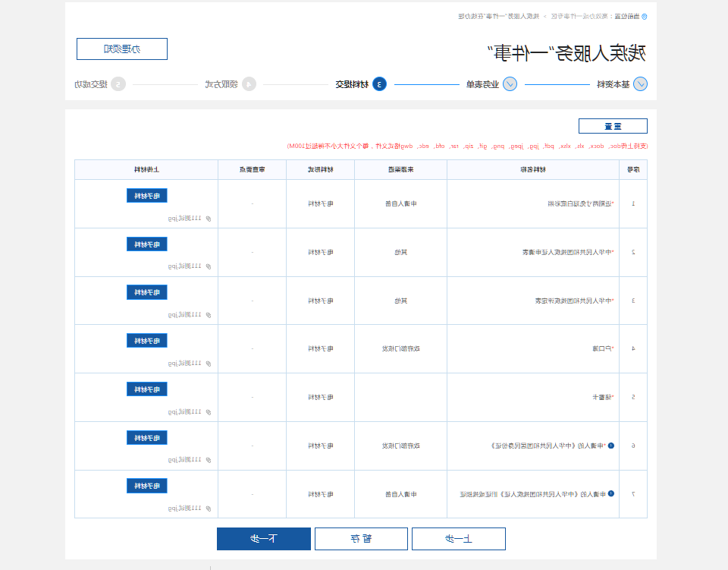Click the material name 户口簿
Screen dimensions: 728x570
point(603,348)
